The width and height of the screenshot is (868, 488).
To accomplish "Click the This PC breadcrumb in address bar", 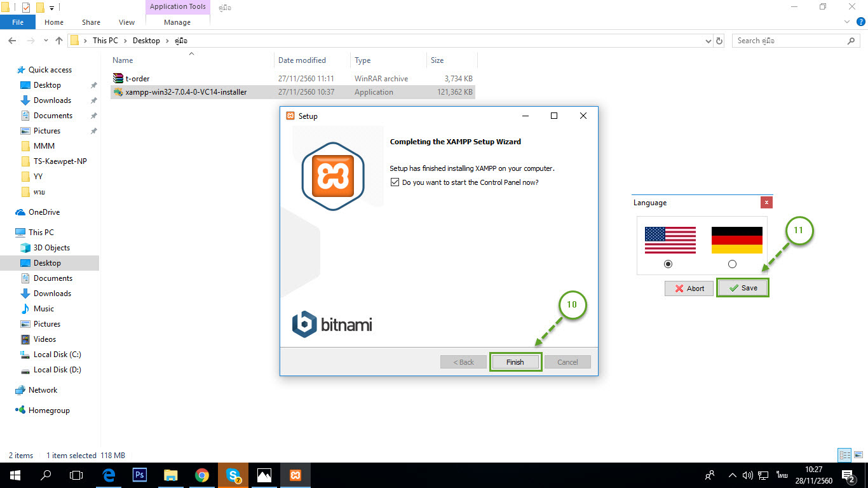I will 105,41.
